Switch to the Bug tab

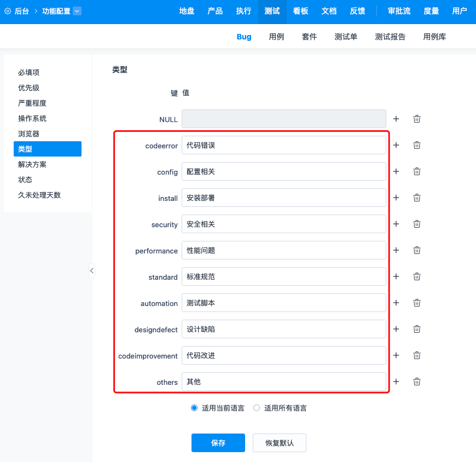coord(244,37)
